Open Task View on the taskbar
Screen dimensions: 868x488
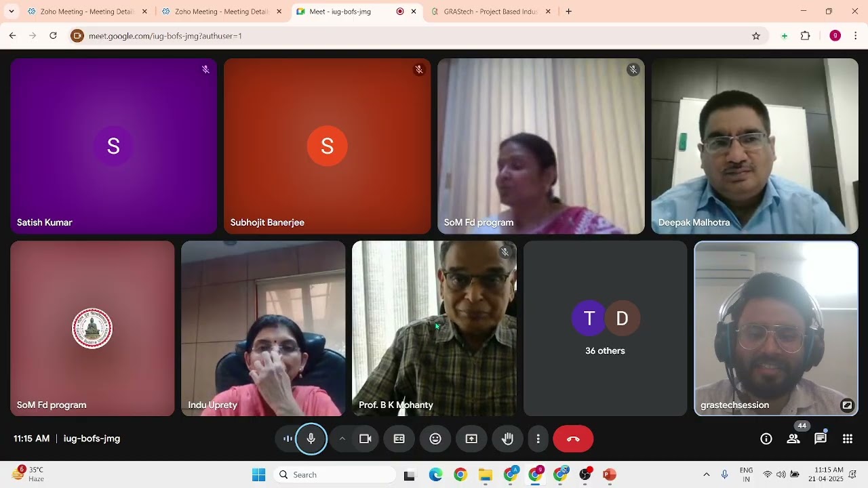coord(409,475)
